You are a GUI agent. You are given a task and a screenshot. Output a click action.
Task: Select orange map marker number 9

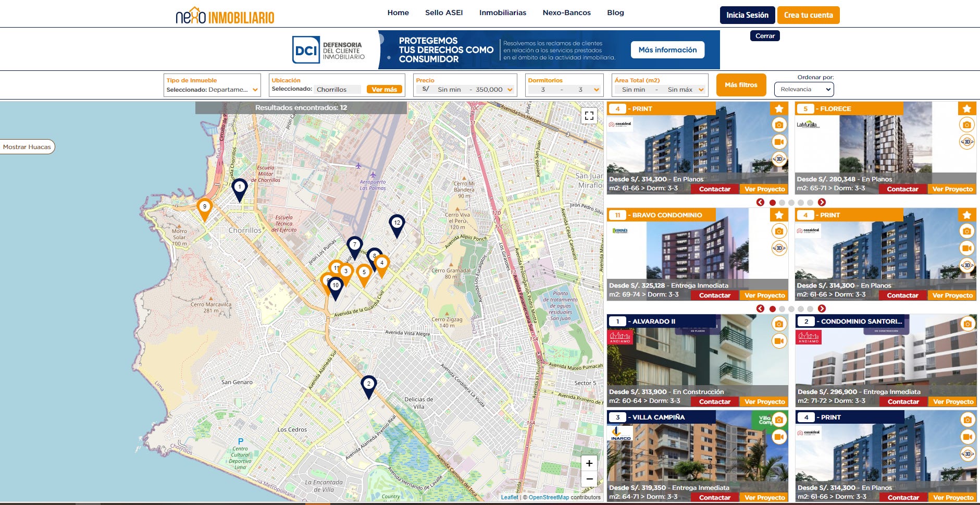(x=205, y=210)
